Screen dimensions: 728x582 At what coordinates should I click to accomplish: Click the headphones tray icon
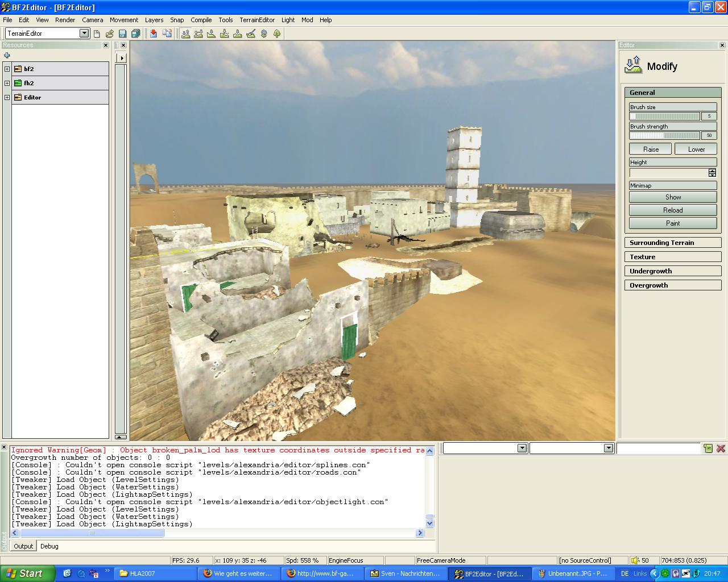[x=675, y=573]
